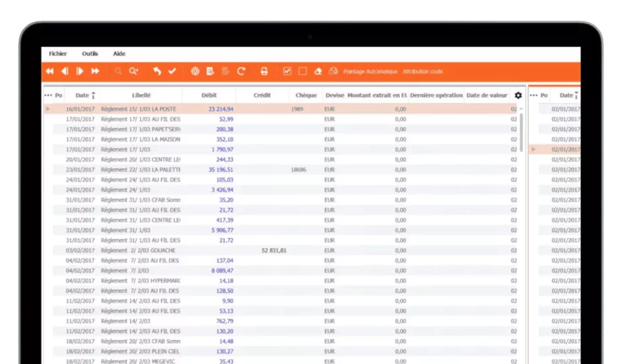The height and width of the screenshot is (364, 622).
Task: Click the Chèque column header
Action: pyautogui.click(x=306, y=95)
